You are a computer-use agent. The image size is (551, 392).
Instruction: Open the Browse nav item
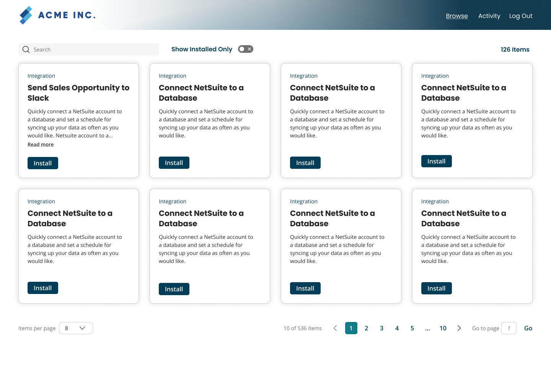click(x=457, y=16)
